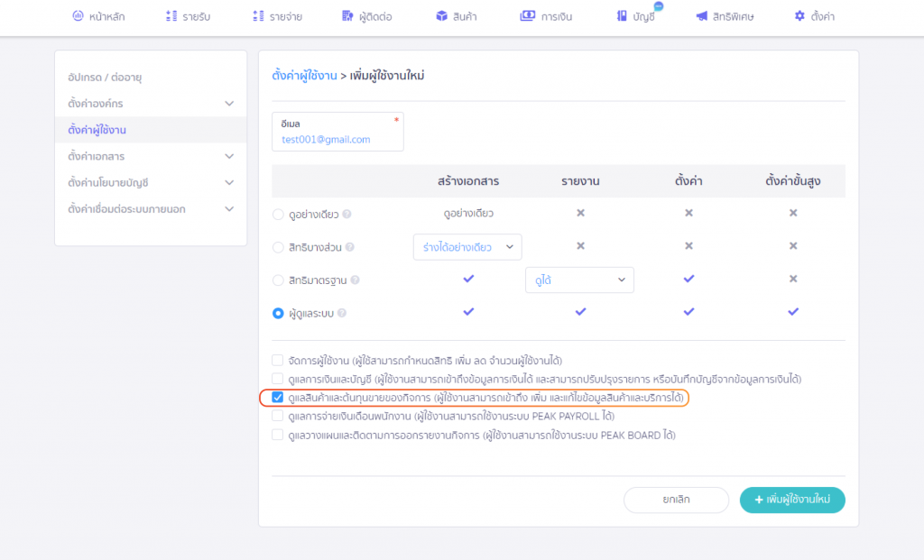Screen dimensions: 924x560
Task: Click the ตั้งค่า column header in table
Action: [x=688, y=181]
